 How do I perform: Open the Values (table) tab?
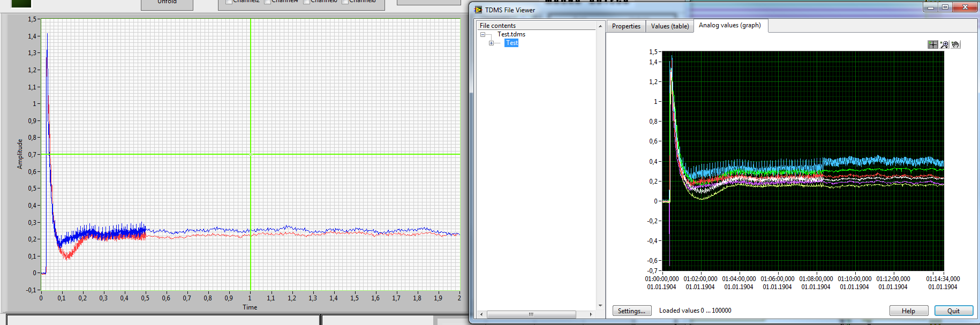coord(670,26)
